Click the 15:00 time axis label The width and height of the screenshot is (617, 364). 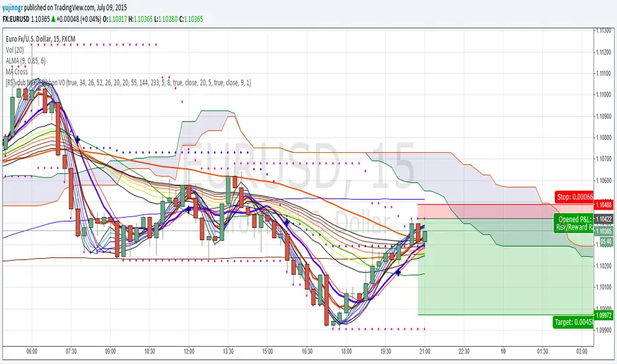[x=267, y=351]
